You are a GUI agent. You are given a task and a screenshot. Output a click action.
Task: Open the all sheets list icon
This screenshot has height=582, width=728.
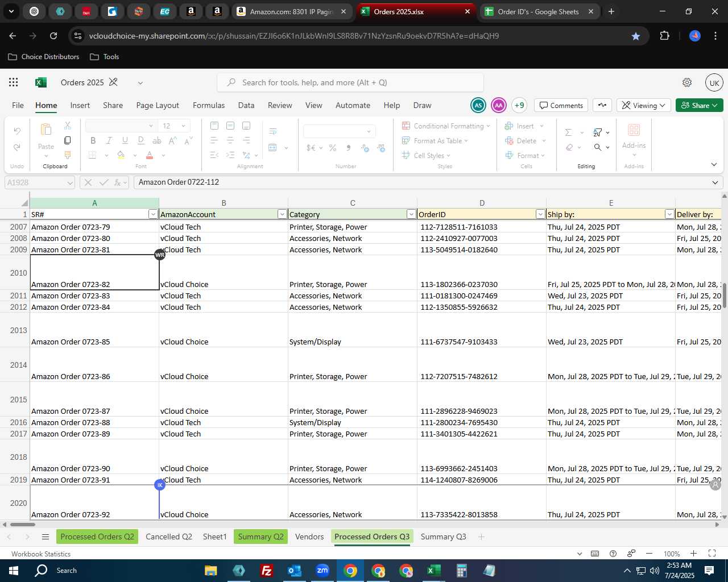[45, 537]
